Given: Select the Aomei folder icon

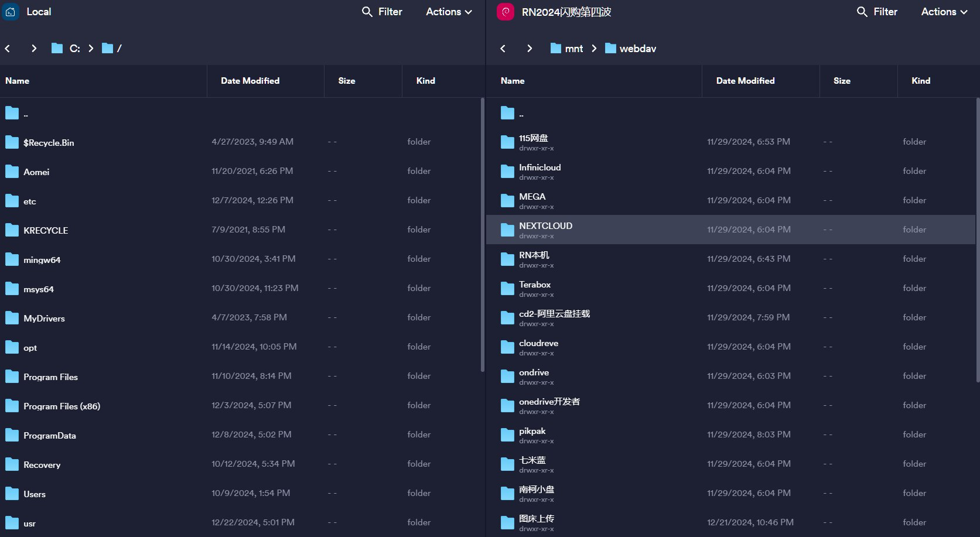Looking at the screenshot, I should [x=12, y=172].
